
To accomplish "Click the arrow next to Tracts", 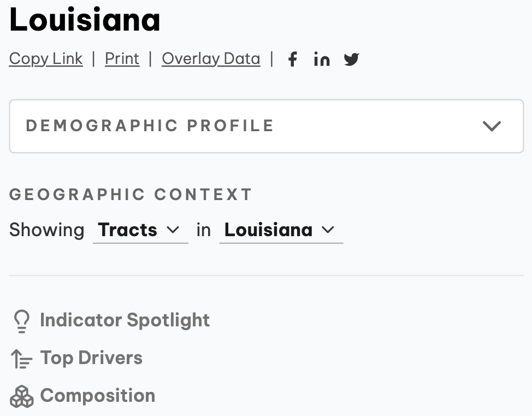I will 173,230.
